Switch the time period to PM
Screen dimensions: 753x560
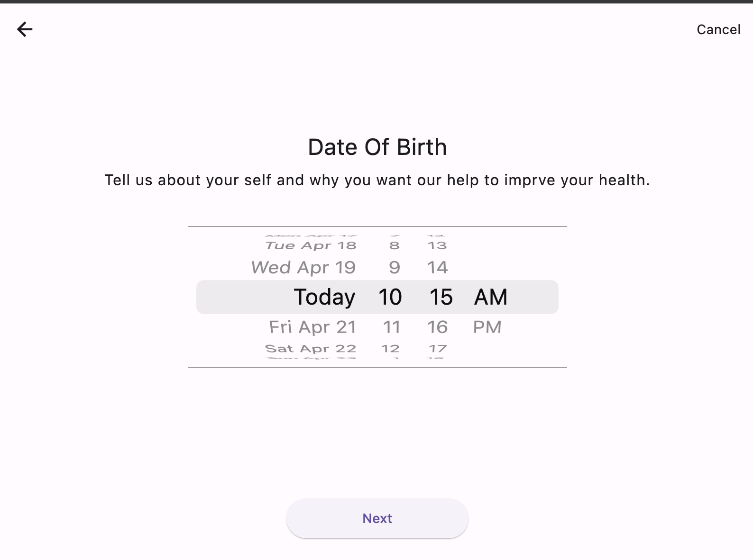coord(487,327)
